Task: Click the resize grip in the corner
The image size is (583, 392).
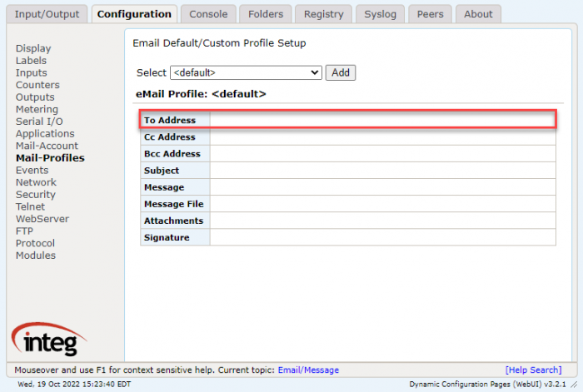Action: click(575, 385)
